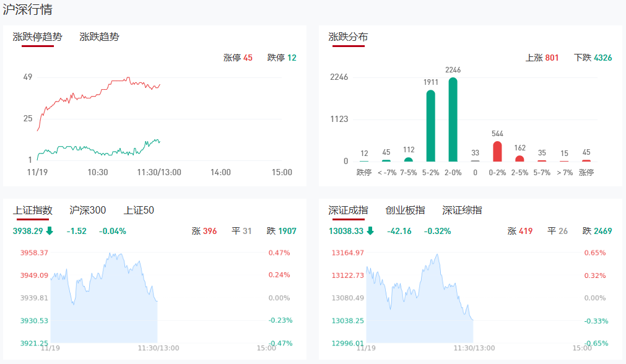Screen dimensions: 626x364
Task: Click the green down arrow beside 3938.29
Action: coord(50,232)
